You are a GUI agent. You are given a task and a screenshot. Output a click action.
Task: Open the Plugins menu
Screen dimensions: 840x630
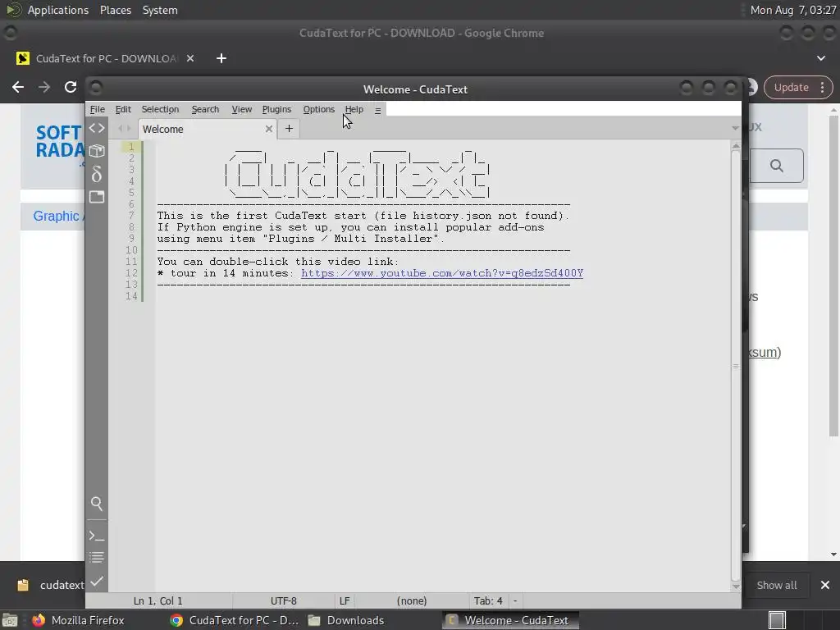pos(276,109)
